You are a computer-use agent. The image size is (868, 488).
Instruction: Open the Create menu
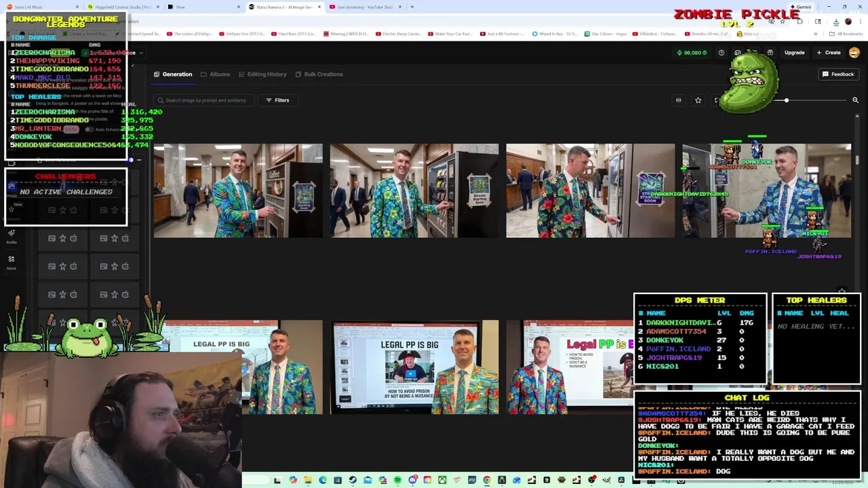pyautogui.click(x=829, y=52)
